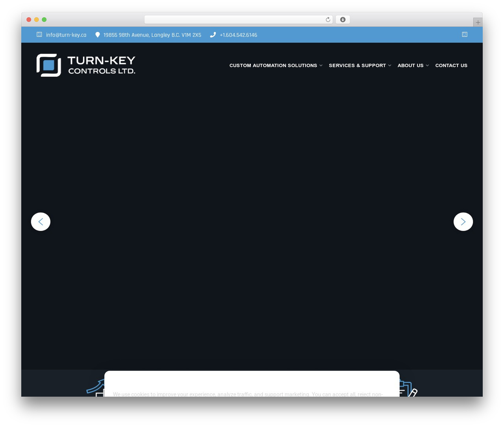504x427 pixels.
Task: Click the location pin icon
Action: pyautogui.click(x=98, y=35)
